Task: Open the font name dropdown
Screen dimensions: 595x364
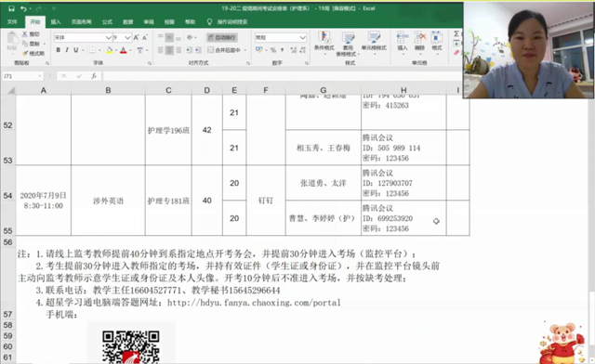Action: (x=109, y=37)
